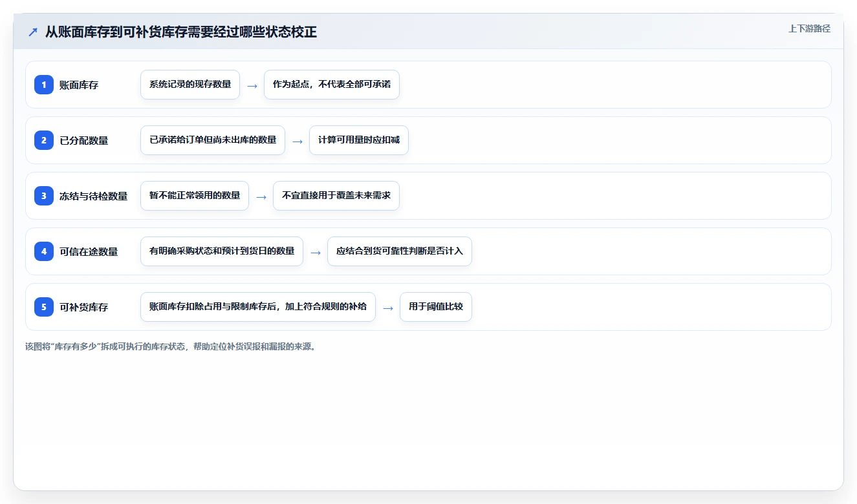Click the arrow icon beside the title
857x504 pixels.
point(33,32)
